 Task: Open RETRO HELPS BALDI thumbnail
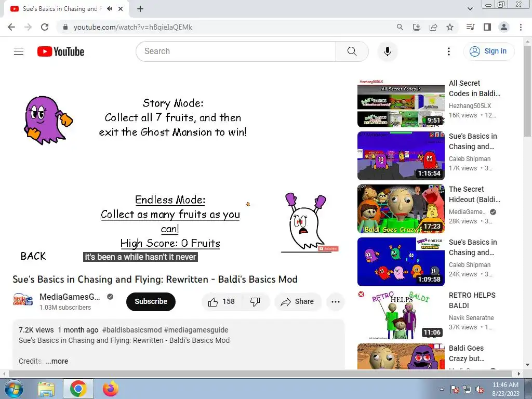[x=401, y=315]
